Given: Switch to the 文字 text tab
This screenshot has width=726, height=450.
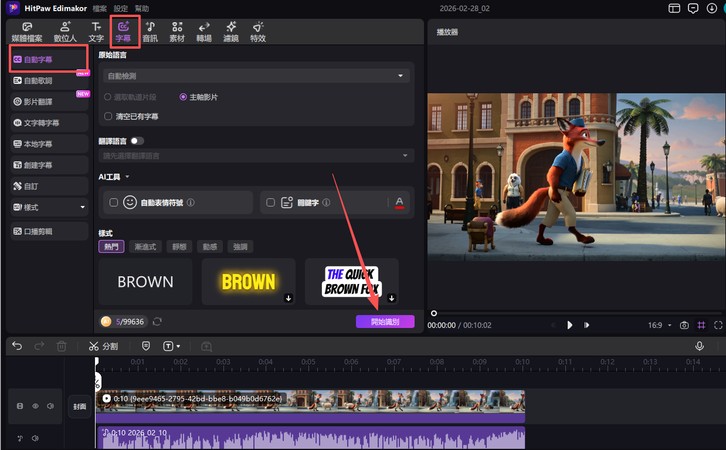Looking at the screenshot, I should point(96,32).
